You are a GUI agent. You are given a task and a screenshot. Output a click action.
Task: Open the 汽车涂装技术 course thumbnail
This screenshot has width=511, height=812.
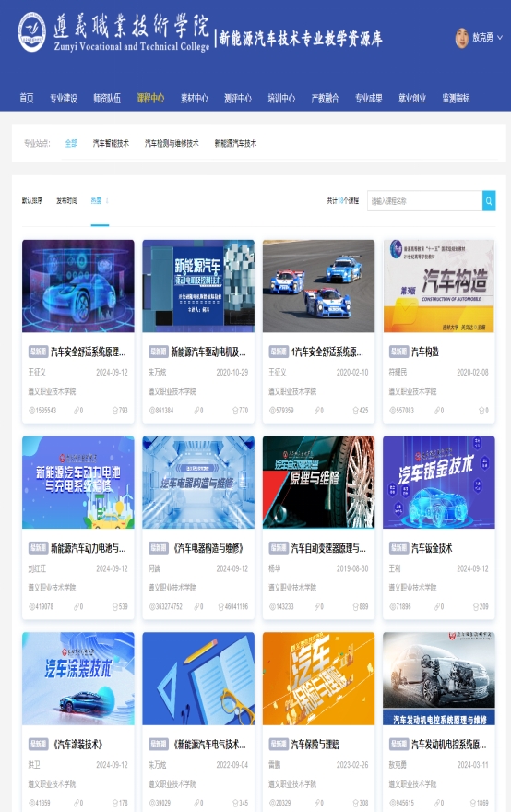click(x=78, y=678)
